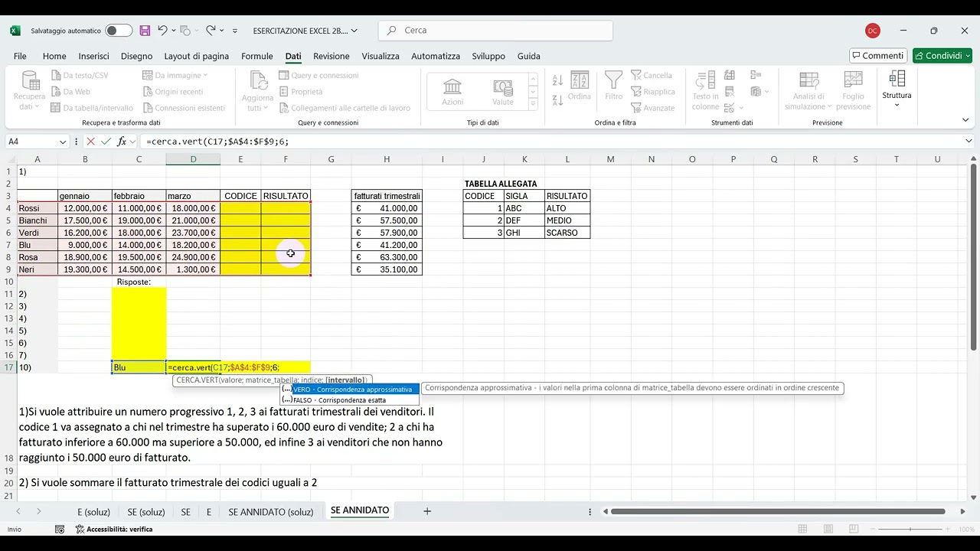Open the SE ANNIDATO (soluz) sheet
This screenshot has width=980, height=551.
pos(270,511)
